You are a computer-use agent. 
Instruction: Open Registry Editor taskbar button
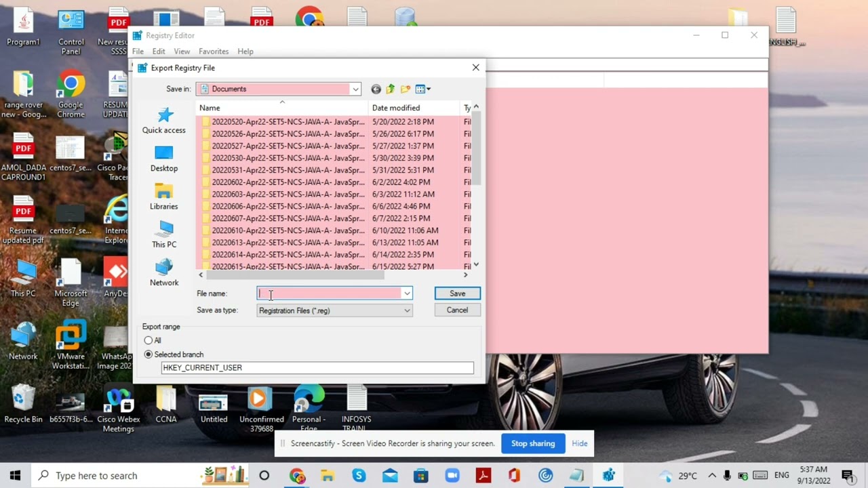click(x=608, y=475)
